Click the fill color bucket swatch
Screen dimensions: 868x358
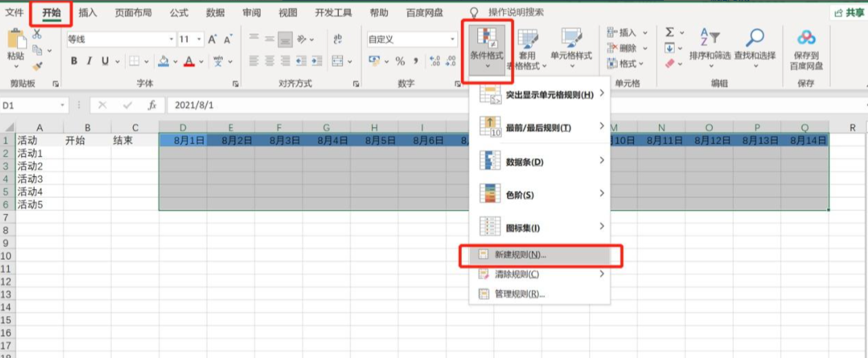pyautogui.click(x=164, y=61)
